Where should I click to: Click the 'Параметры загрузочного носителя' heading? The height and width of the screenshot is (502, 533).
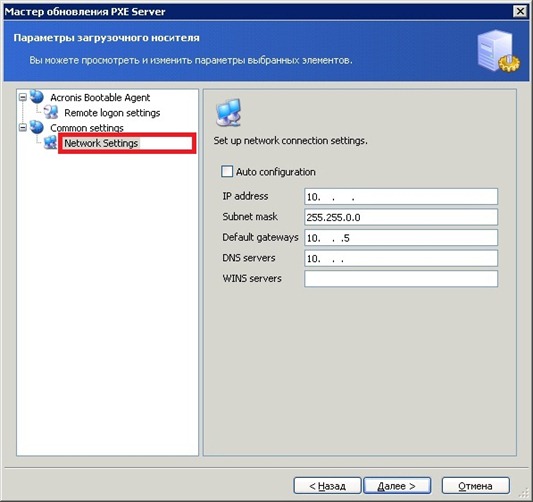pyautogui.click(x=106, y=37)
